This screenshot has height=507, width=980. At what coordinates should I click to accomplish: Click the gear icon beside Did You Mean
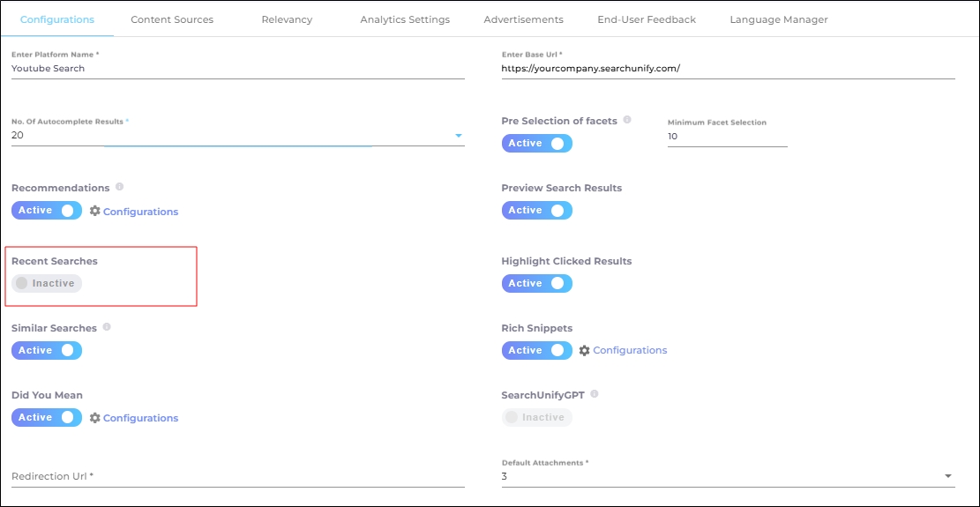click(x=95, y=418)
